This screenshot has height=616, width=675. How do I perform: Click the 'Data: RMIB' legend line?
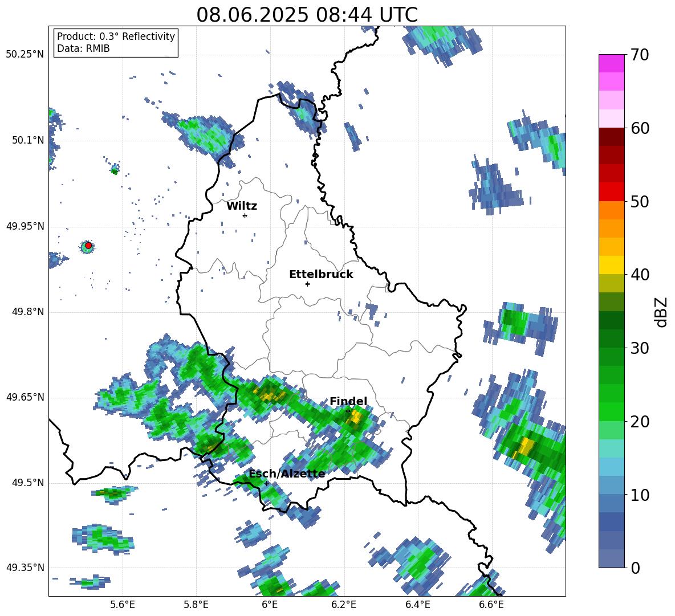83,48
